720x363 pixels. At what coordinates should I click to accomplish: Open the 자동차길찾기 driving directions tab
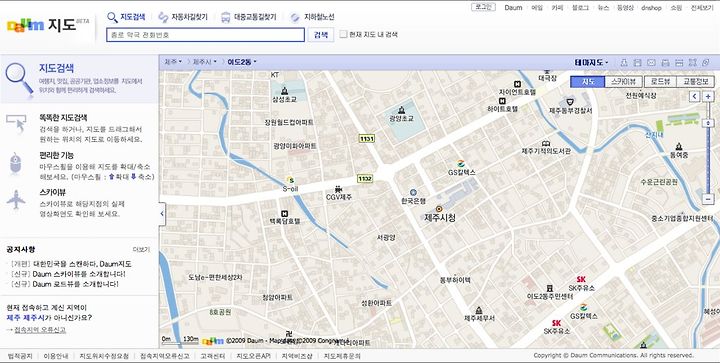(x=183, y=17)
